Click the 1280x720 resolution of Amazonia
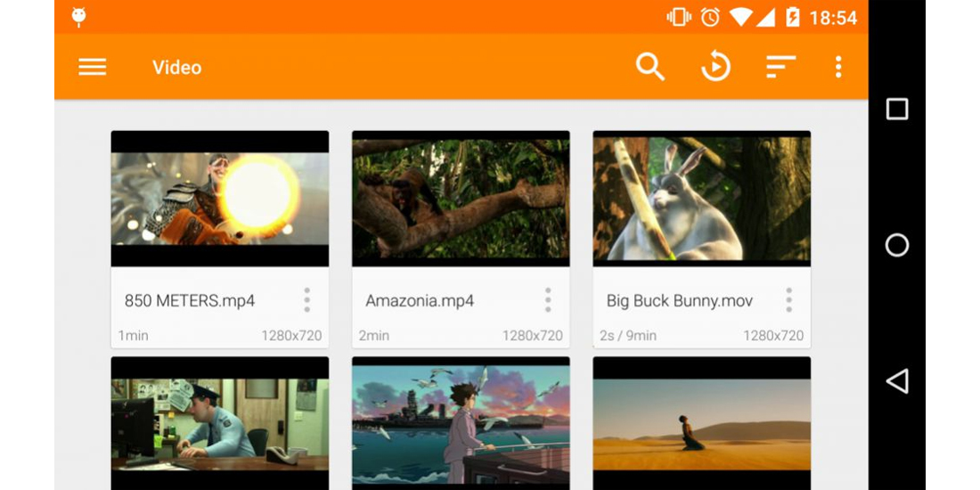Image resolution: width=980 pixels, height=490 pixels. coord(533,336)
